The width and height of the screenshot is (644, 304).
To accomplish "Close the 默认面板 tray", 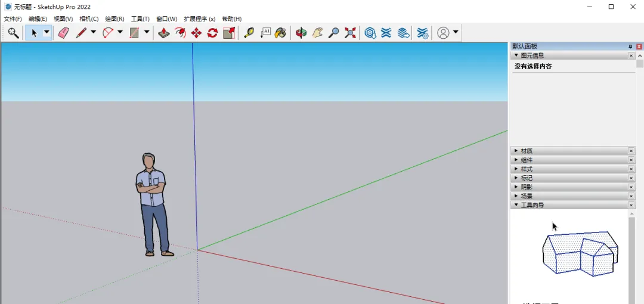I will [639, 46].
